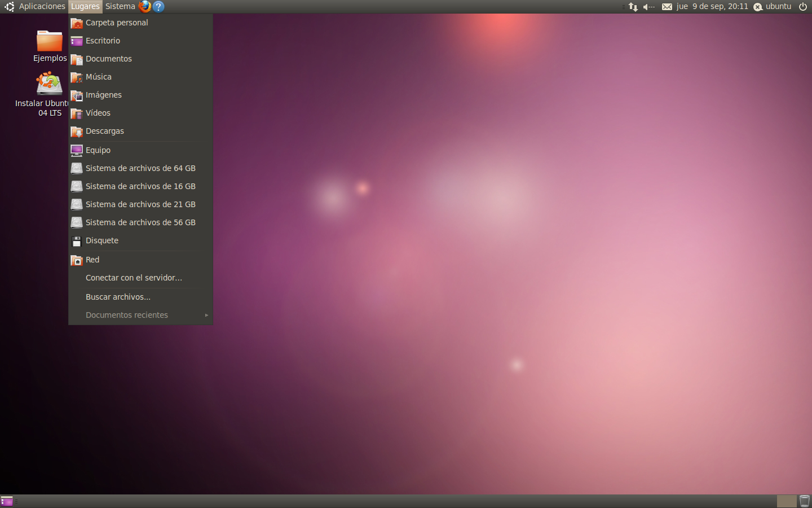Viewport: 812px width, 508px height.
Task: Click the workspace switcher in the bottom panel
Action: 786,501
